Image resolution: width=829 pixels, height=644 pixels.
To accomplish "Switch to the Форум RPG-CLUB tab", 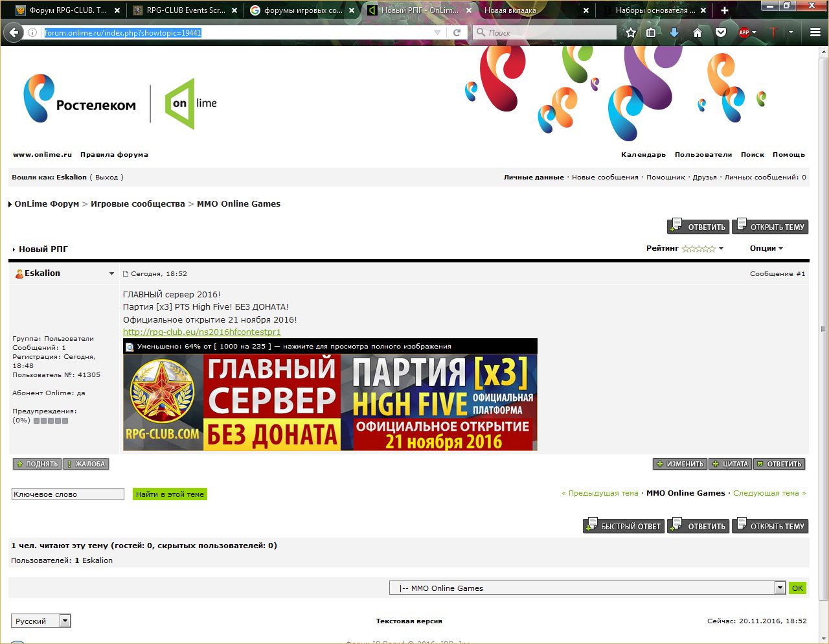I will coord(68,10).
